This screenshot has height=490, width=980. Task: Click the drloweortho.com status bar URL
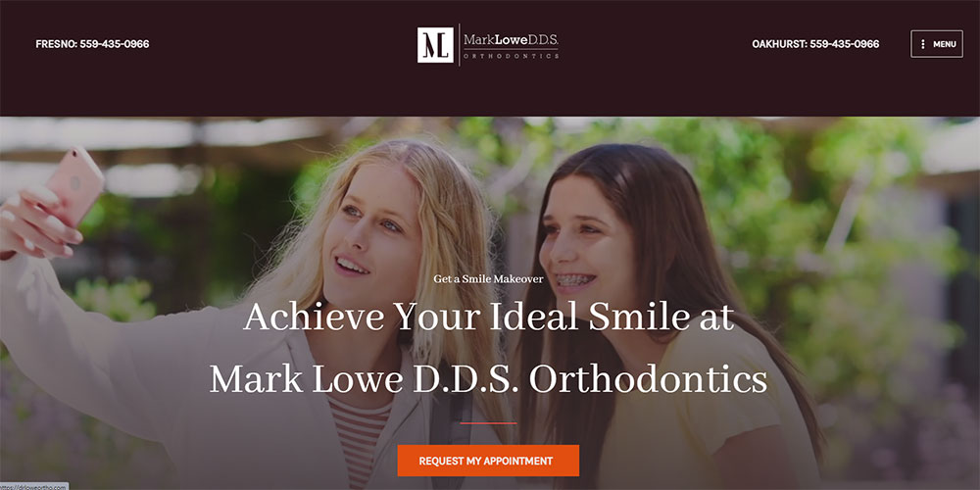pyautogui.click(x=33, y=486)
